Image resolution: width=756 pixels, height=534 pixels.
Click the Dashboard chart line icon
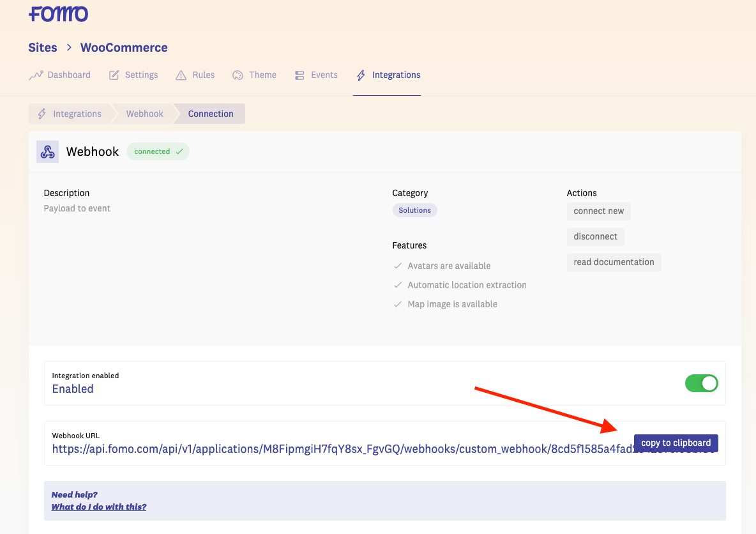pyautogui.click(x=36, y=75)
